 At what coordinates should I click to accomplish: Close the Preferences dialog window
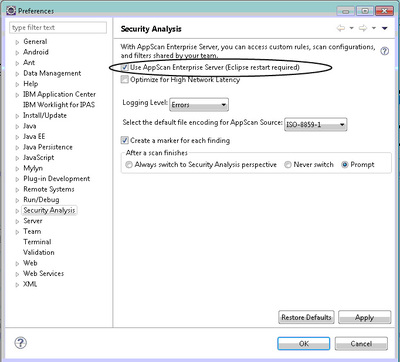(384, 11)
